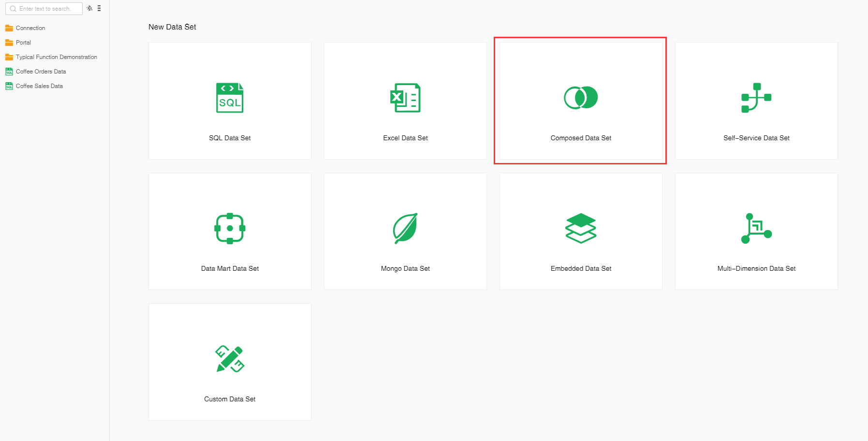Click the Embedded Data Set label
Screen dimensions: 868x441
(x=581, y=268)
